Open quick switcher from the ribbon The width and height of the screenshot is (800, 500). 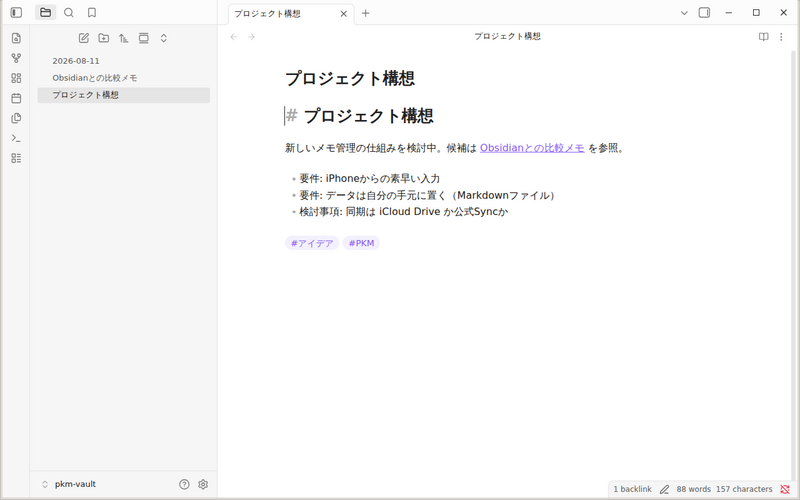pyautogui.click(x=16, y=38)
